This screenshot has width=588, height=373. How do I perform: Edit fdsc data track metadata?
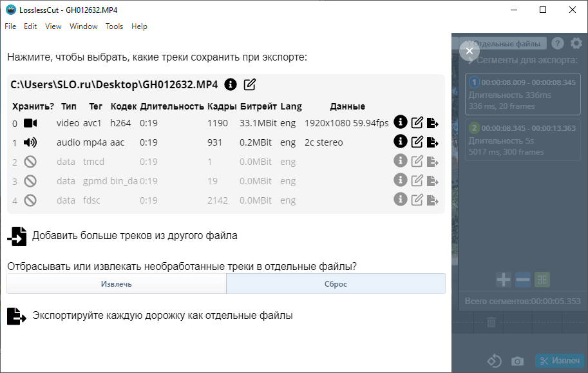417,200
